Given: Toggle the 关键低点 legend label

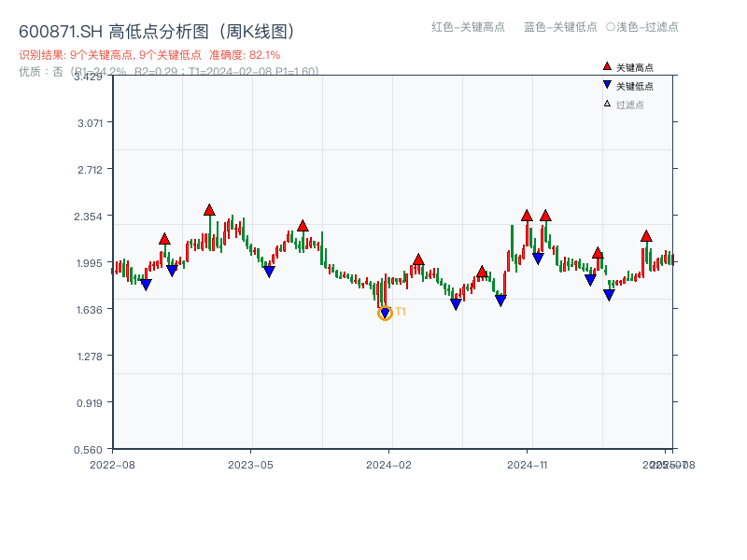Looking at the screenshot, I should coord(635,86).
